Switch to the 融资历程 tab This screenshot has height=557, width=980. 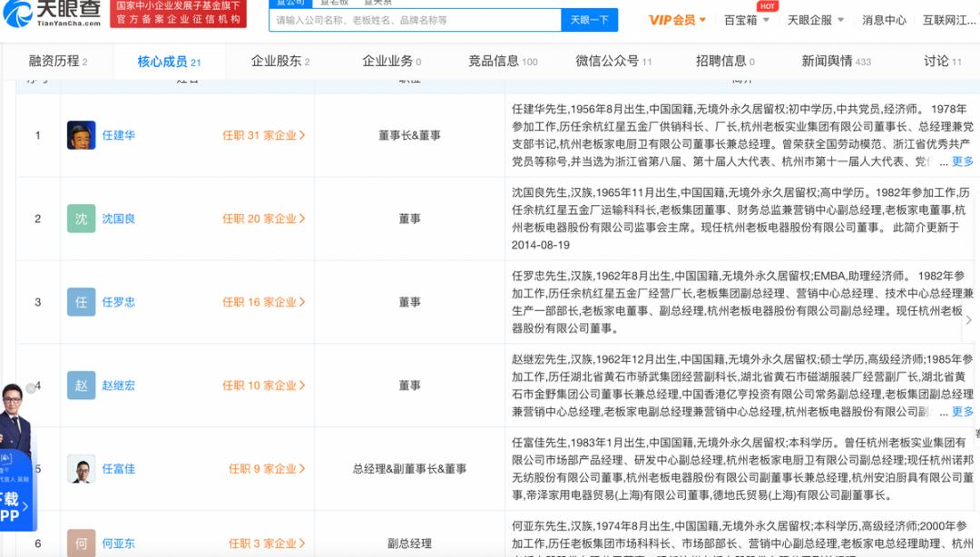tap(58, 62)
